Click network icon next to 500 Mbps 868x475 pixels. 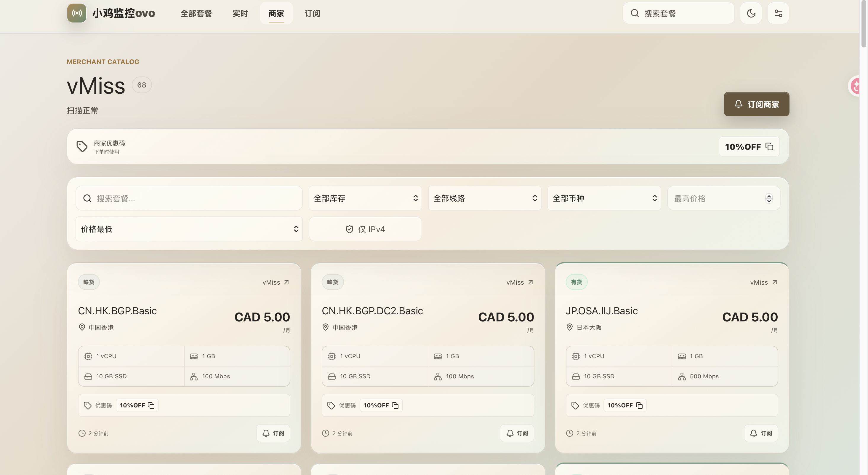tap(682, 377)
